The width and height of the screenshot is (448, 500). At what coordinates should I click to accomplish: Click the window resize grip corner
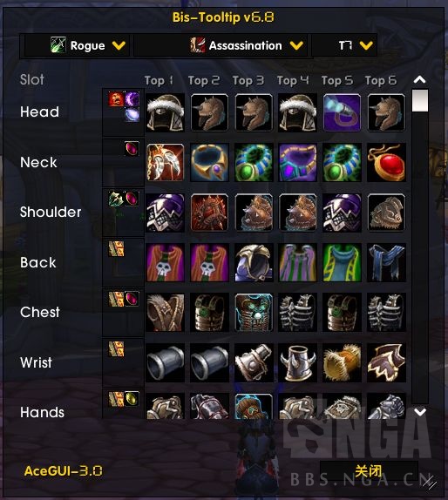(429, 483)
